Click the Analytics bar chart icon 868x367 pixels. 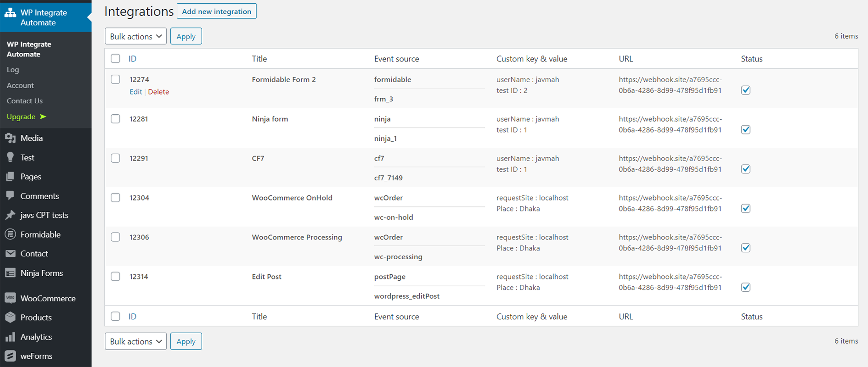click(10, 337)
